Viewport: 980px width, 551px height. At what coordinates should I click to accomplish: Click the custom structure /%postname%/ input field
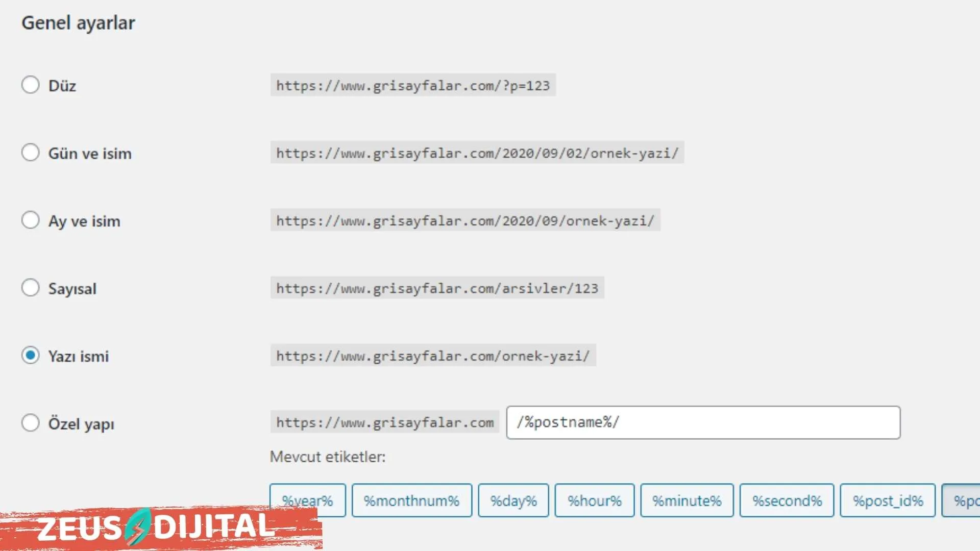tap(703, 422)
